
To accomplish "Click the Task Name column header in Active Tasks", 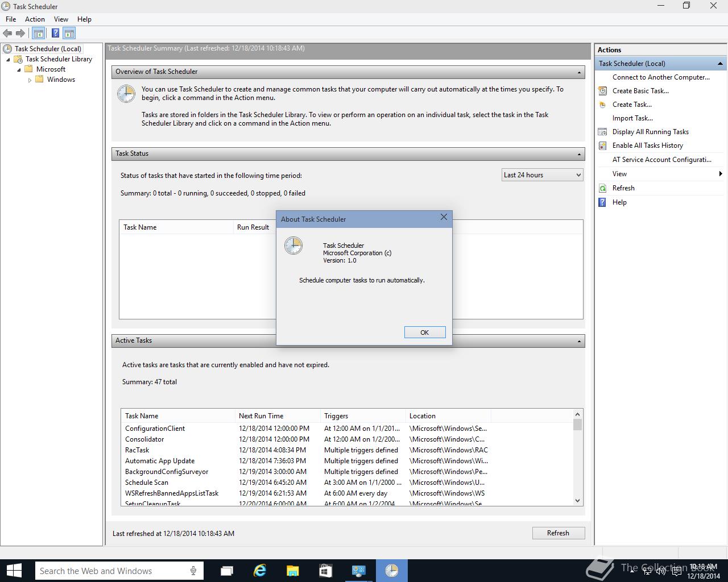I will coord(178,416).
